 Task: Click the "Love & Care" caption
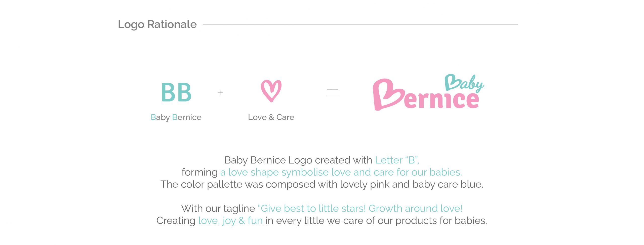271,117
